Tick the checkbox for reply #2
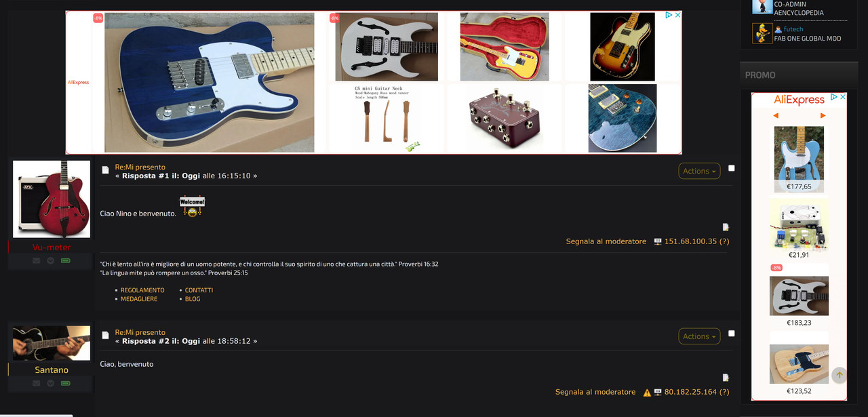This screenshot has width=868, height=417. [731, 334]
